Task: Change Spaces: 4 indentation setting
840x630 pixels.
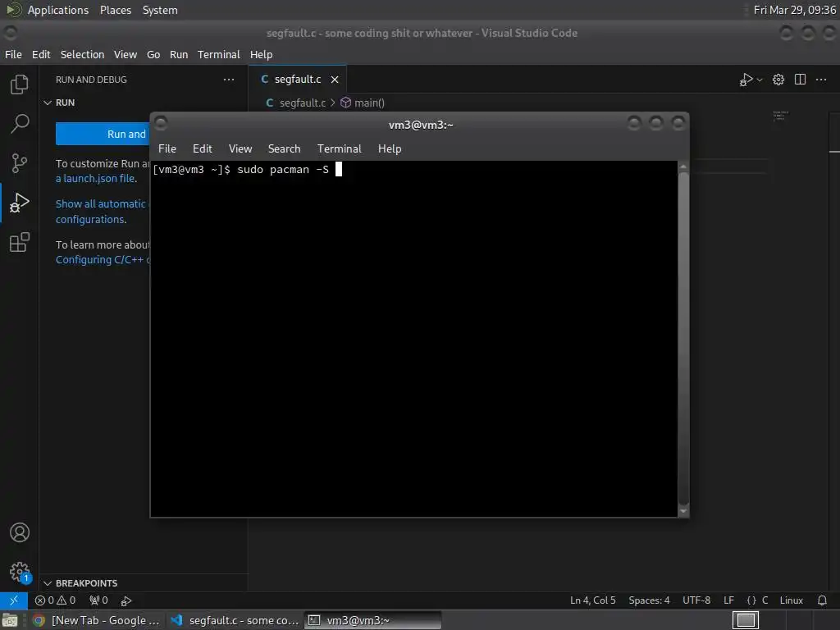Action: pyautogui.click(x=649, y=600)
